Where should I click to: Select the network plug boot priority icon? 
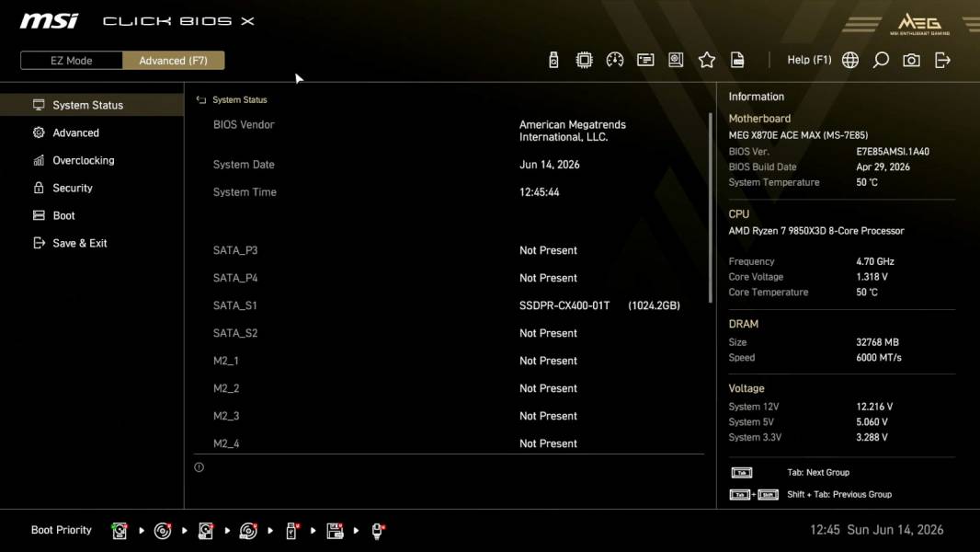point(378,531)
